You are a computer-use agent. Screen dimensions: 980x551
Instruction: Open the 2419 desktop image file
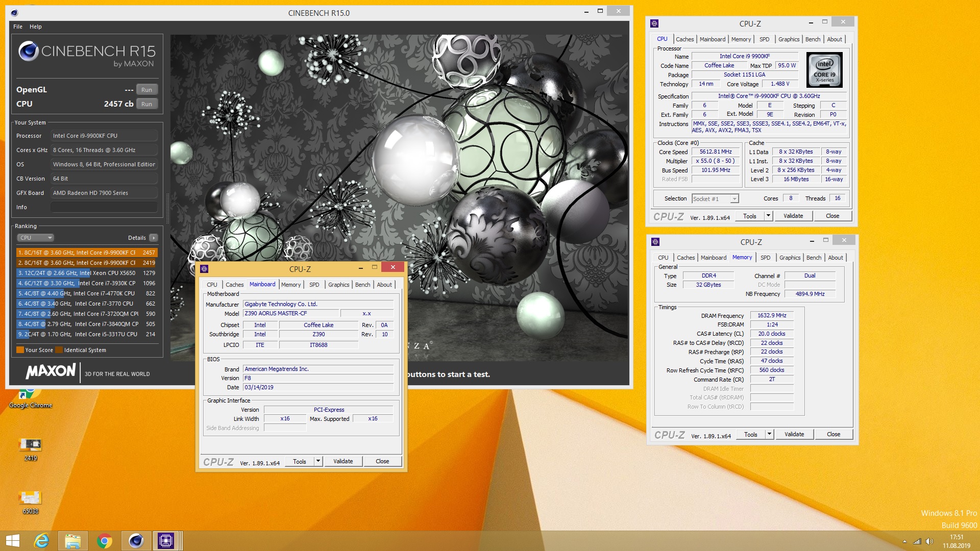30,449
